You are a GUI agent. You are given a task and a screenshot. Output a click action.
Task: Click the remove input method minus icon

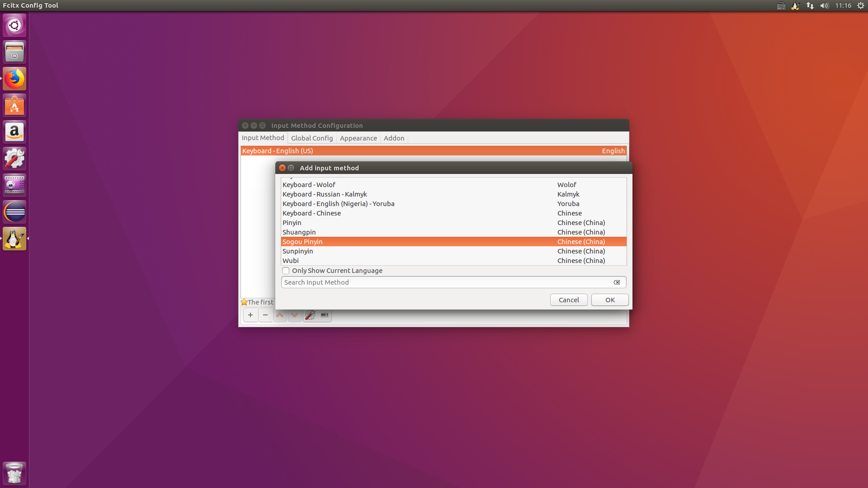pyautogui.click(x=265, y=315)
